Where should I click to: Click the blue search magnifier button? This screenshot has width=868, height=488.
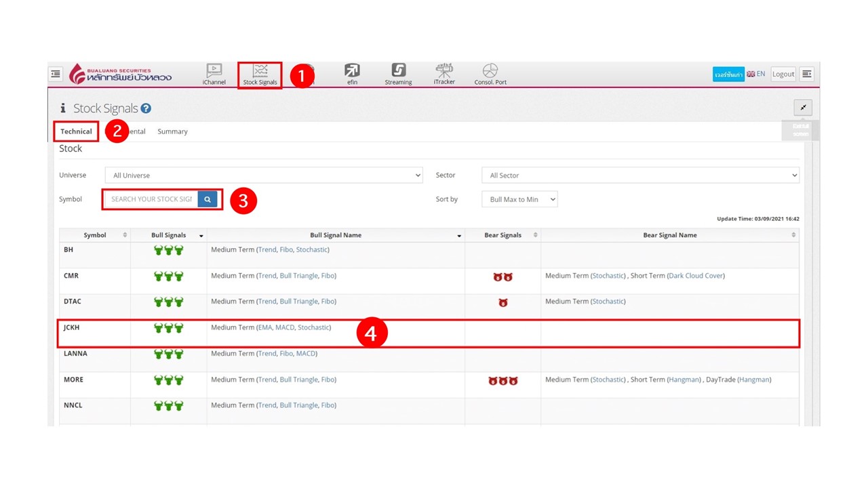click(x=208, y=199)
